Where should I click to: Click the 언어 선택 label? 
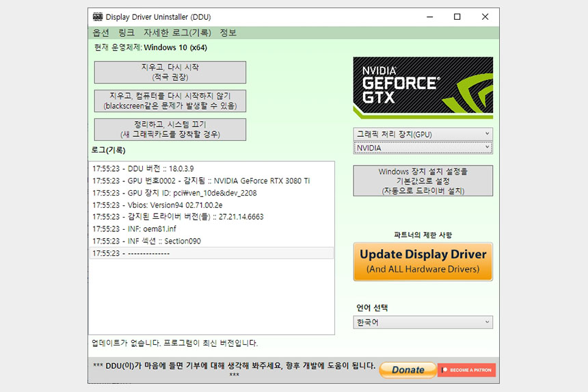[x=372, y=308]
